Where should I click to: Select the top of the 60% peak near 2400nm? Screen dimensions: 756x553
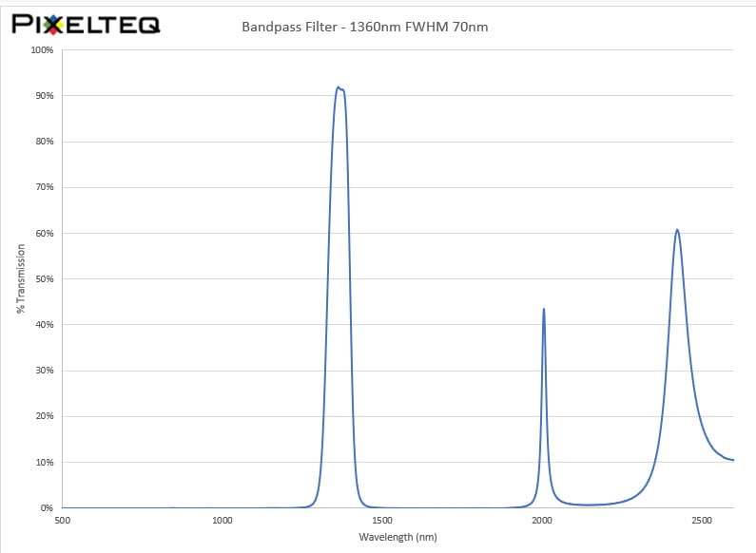[677, 229]
